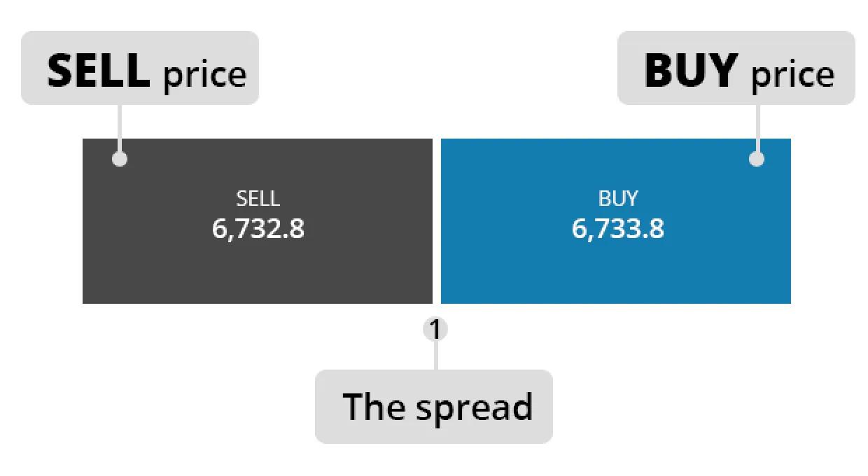The image size is (868, 476).
Task: Select the bold SELL word in callout
Action: coord(99,70)
